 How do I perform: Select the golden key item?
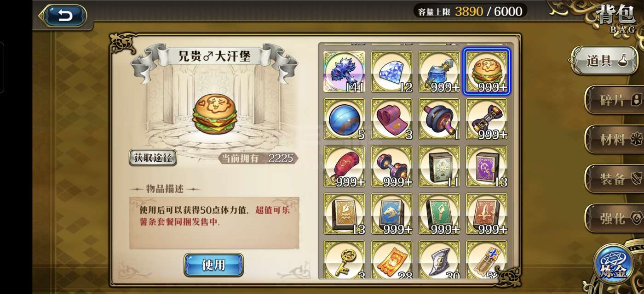pos(344,260)
